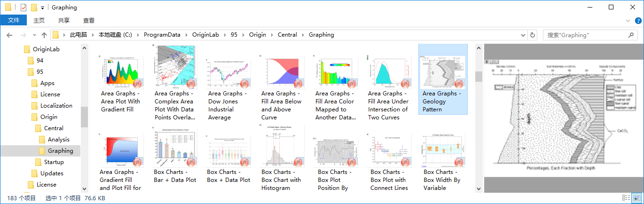Image resolution: width=644 pixels, height=204 pixels.
Task: Switch to large thumbnails view in the status bar
Action: click(636, 198)
